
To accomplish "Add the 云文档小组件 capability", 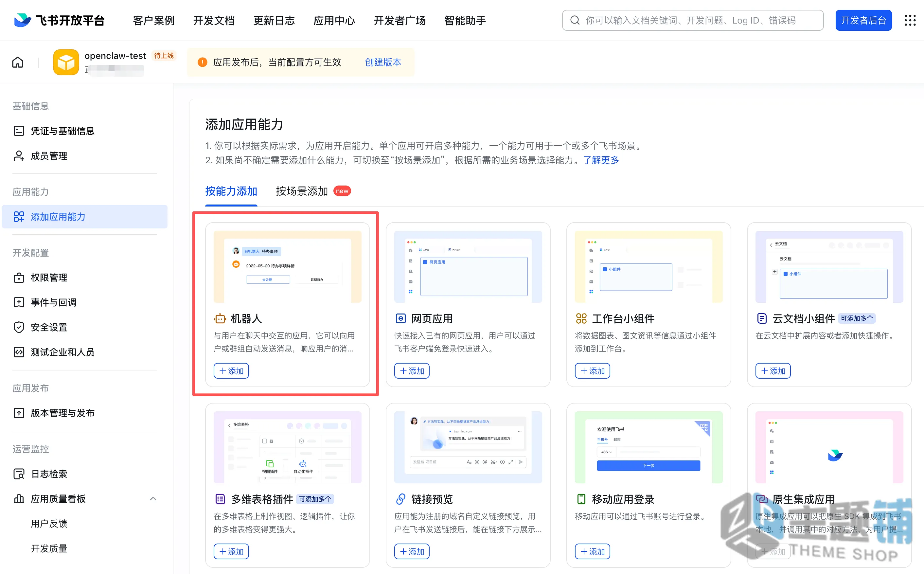I will tap(773, 371).
